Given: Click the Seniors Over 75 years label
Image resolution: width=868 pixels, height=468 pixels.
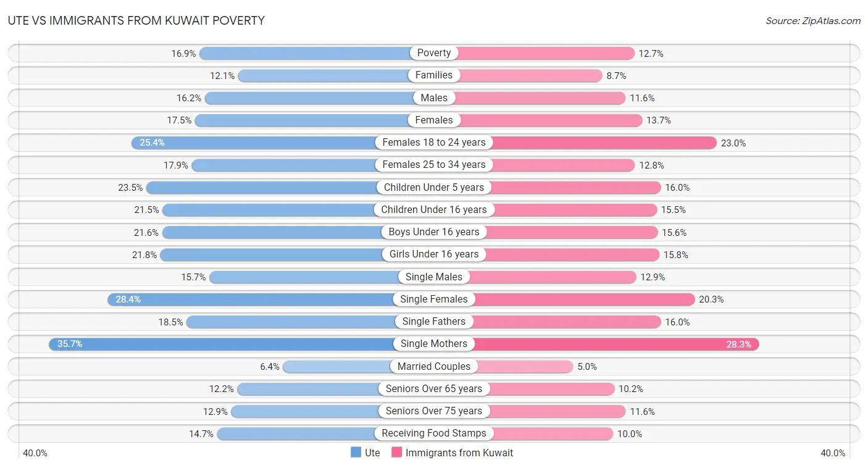Looking at the screenshot, I should coord(434,411).
